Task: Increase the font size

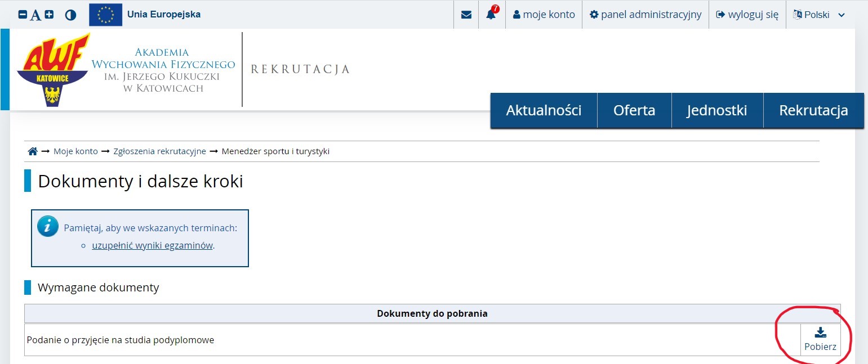Action: tap(49, 14)
